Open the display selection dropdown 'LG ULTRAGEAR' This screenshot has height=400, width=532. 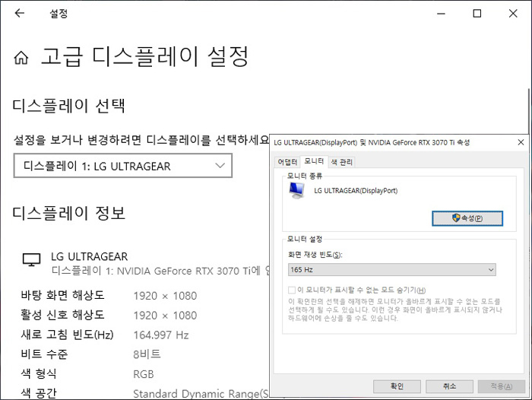click(123, 166)
